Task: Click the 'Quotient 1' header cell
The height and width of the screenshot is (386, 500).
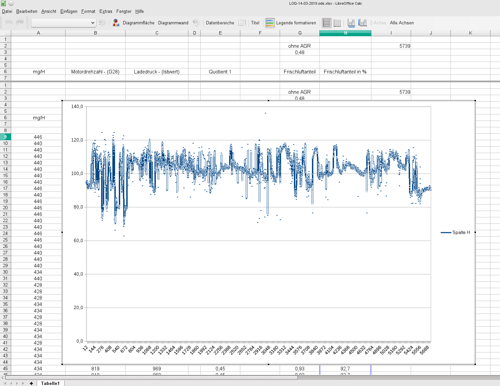Action: pyautogui.click(x=220, y=72)
